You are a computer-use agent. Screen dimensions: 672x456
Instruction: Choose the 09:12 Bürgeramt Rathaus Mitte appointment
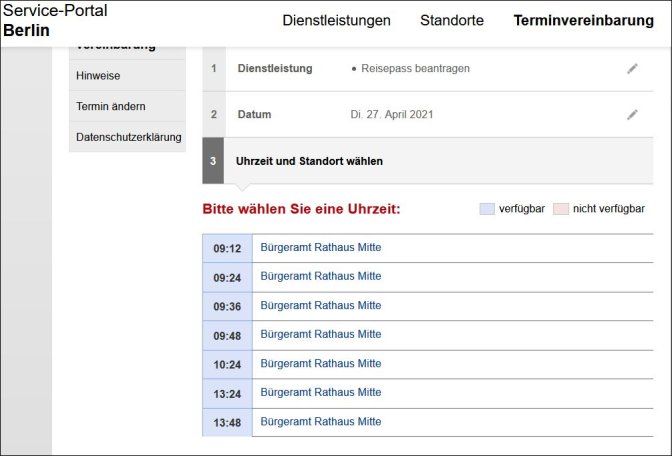pos(321,247)
